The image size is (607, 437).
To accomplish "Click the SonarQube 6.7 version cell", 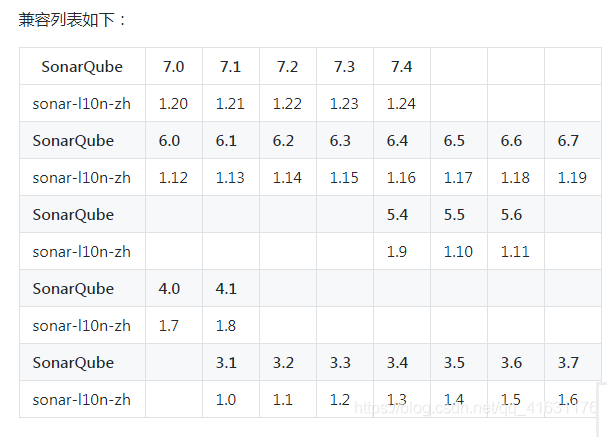I will click(x=568, y=141).
